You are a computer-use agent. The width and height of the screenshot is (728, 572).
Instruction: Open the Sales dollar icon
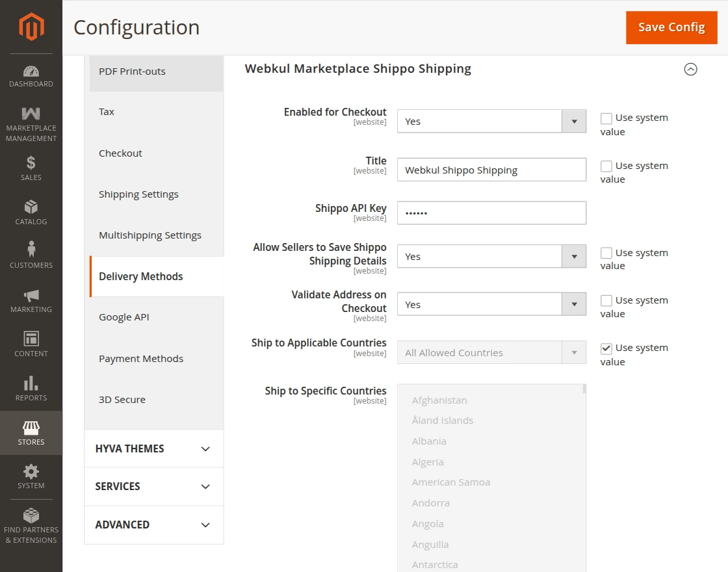pyautogui.click(x=31, y=162)
